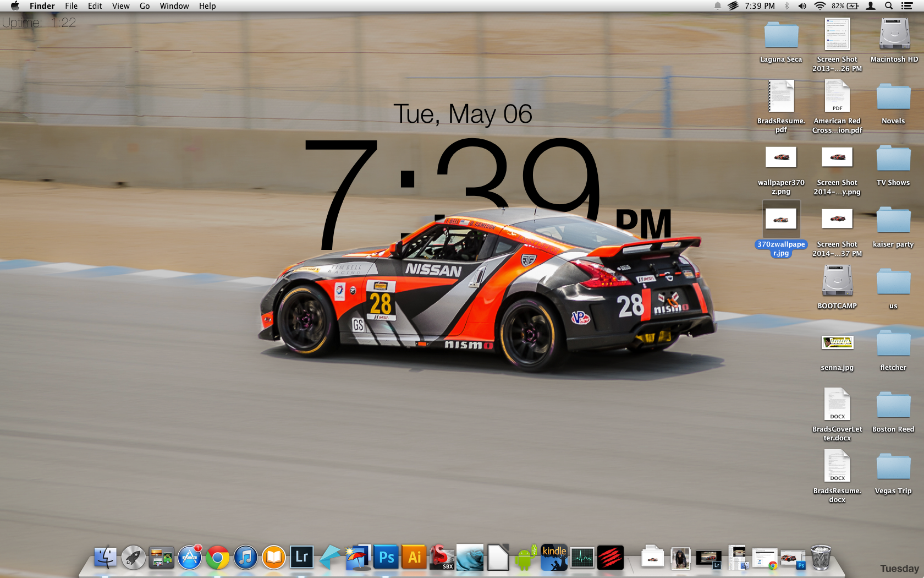Screen dimensions: 924x578
Task: Click the menu bar clock 7:39 PM
Action: 760,6
